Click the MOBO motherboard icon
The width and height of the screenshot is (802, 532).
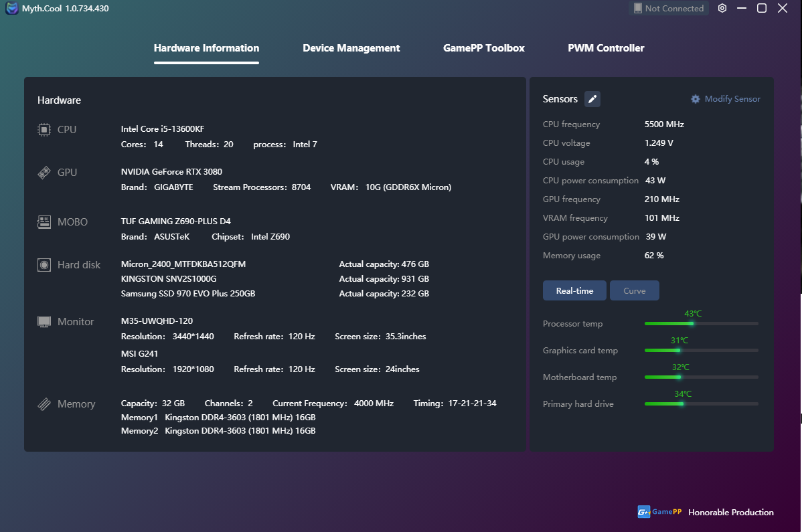(x=44, y=221)
